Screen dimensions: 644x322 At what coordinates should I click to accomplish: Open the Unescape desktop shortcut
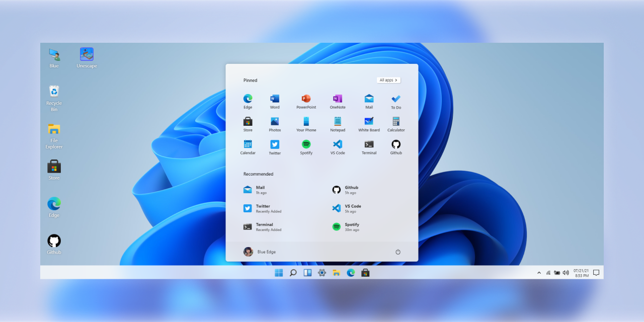point(87,54)
